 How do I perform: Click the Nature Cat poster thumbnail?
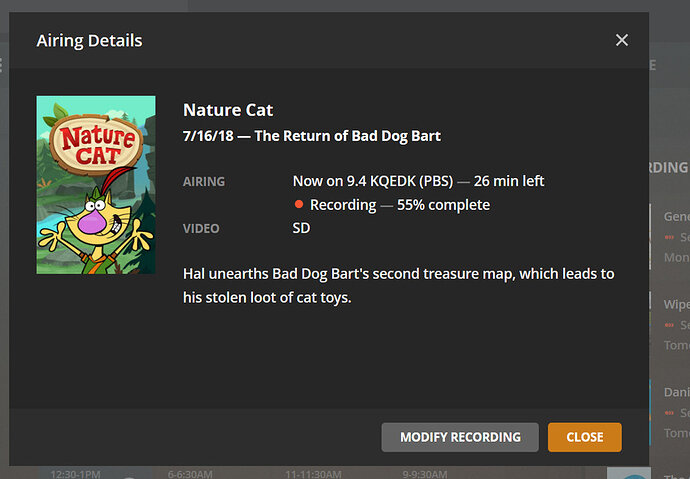96,185
